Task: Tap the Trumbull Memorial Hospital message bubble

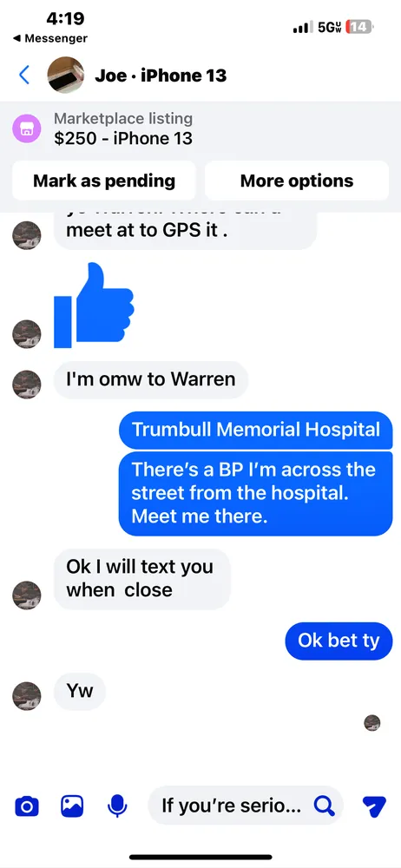Action: click(255, 430)
